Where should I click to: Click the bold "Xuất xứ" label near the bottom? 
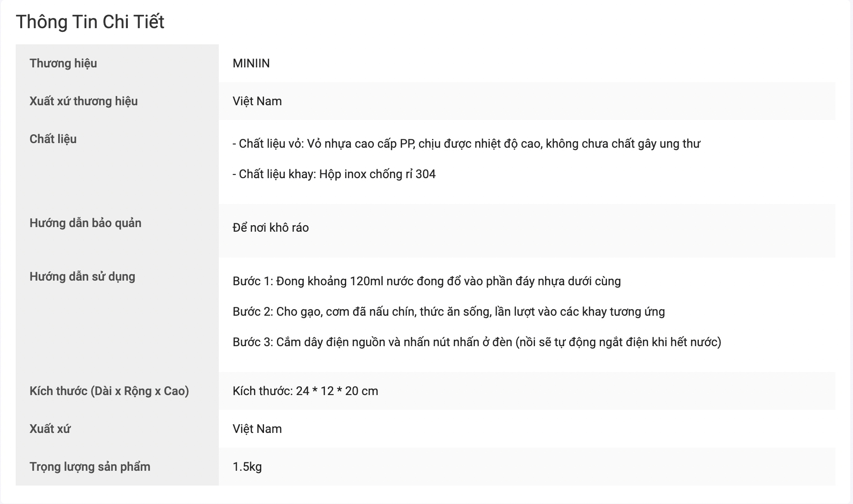(50, 429)
